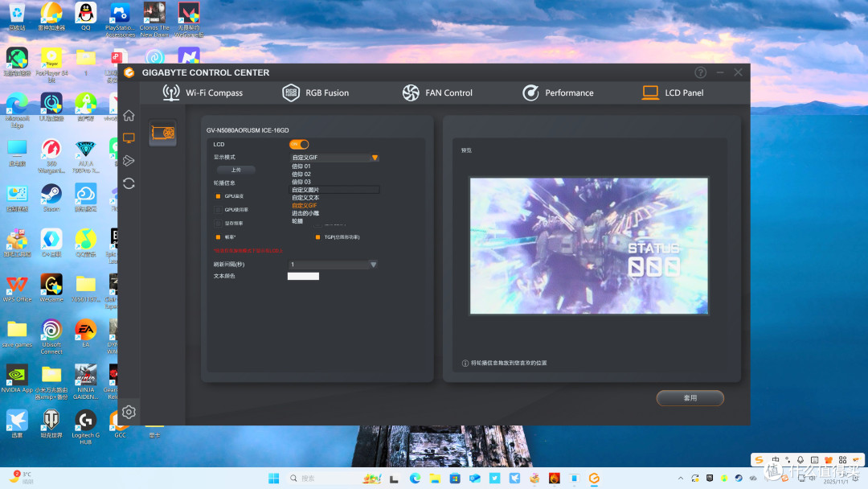The image size is (868, 489).
Task: Open the home icon in Gigabyte sidebar
Action: [129, 115]
